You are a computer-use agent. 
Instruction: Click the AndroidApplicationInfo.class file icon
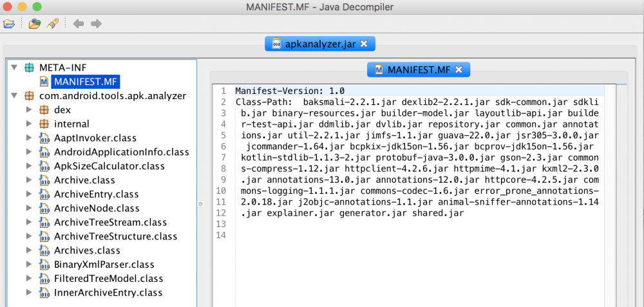pyautogui.click(x=44, y=152)
